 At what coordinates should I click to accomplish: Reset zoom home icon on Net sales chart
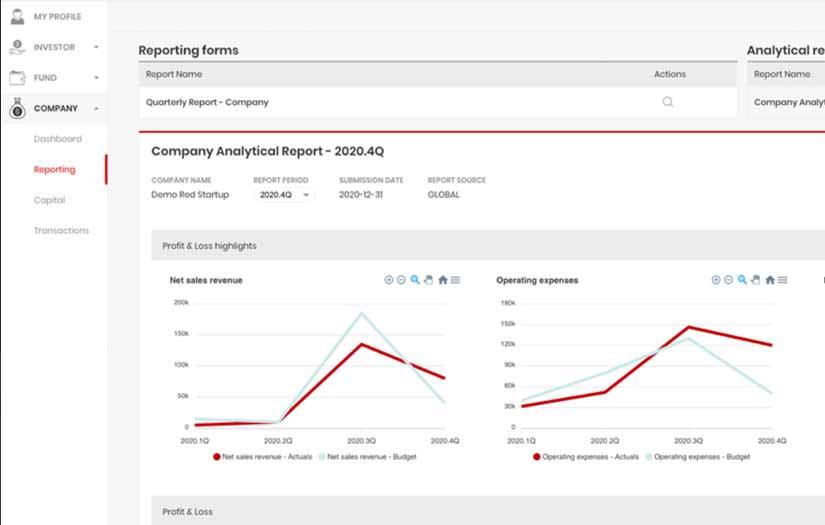[443, 280]
